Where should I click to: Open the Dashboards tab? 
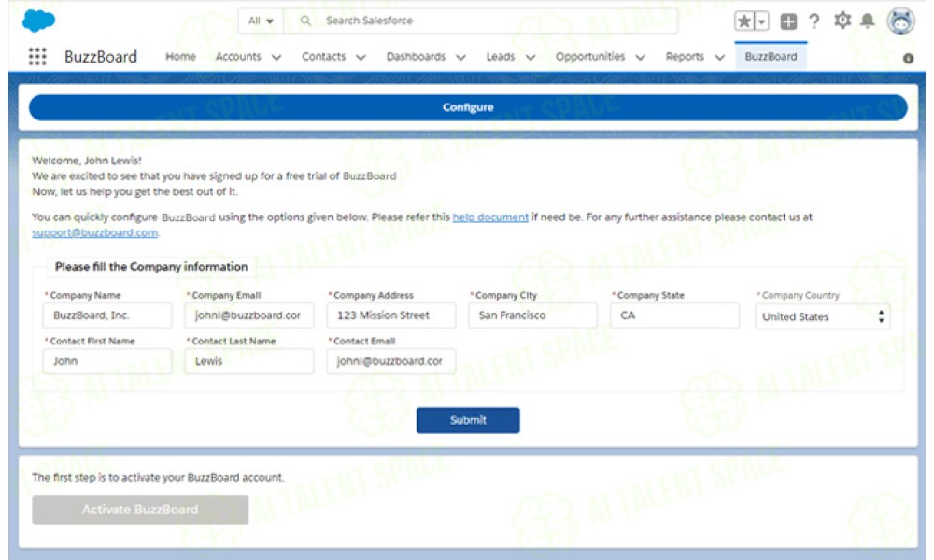click(x=416, y=57)
